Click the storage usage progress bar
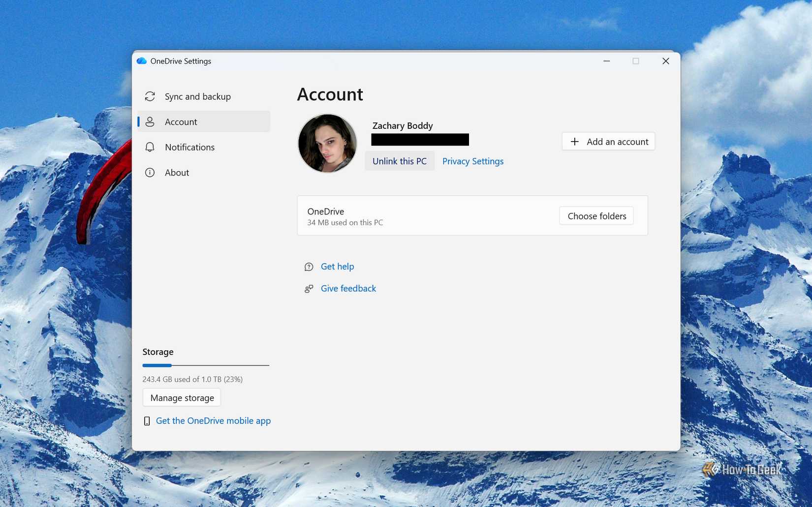The height and width of the screenshot is (507, 812). [206, 365]
